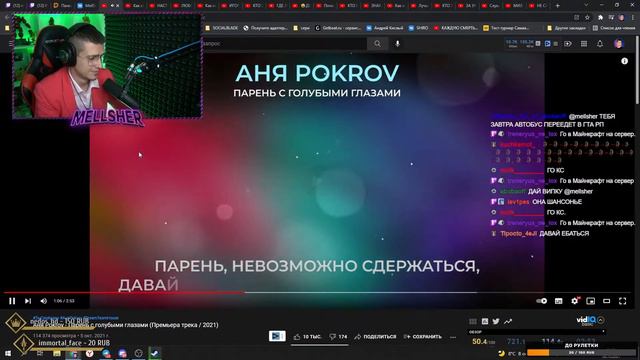
Task: Show video info card icon
Action: (624, 61)
